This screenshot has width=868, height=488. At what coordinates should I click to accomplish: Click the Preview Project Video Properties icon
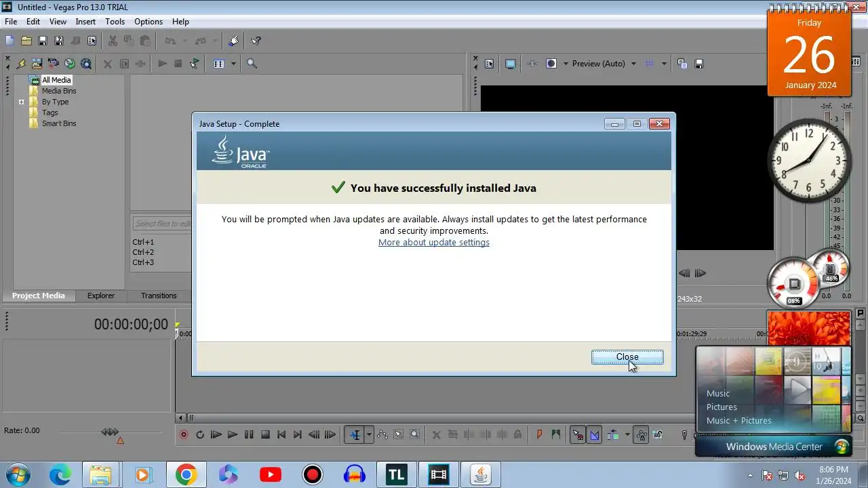tap(490, 64)
